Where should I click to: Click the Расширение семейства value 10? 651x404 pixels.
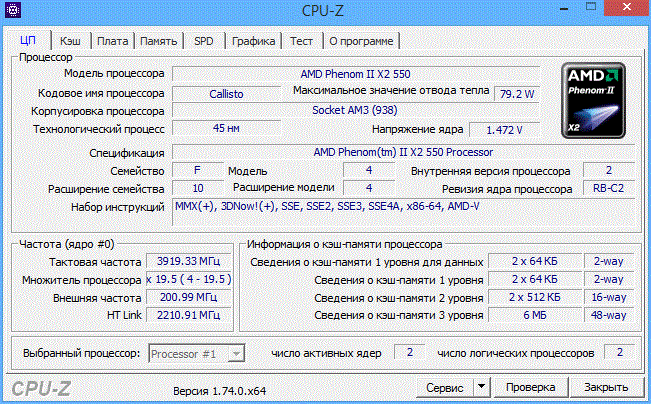198,188
